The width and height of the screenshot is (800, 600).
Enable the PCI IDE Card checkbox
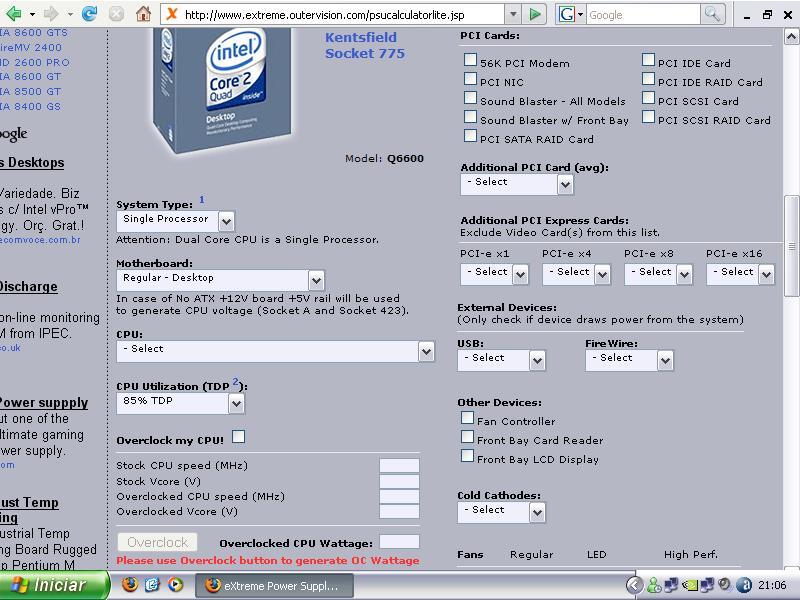(x=648, y=60)
